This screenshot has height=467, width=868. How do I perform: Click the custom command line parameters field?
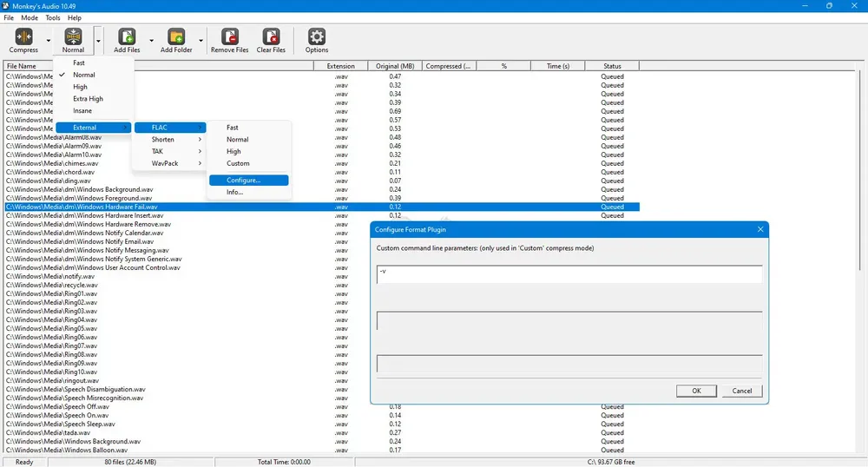click(569, 274)
